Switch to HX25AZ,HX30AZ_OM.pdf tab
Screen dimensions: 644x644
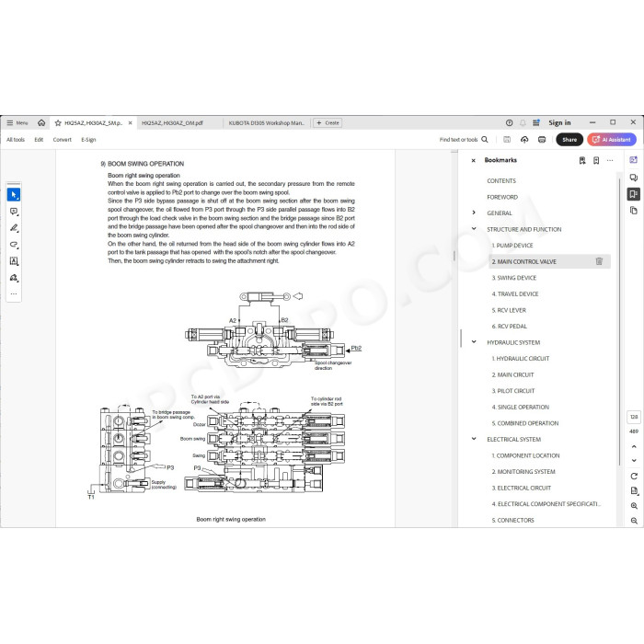pos(173,122)
